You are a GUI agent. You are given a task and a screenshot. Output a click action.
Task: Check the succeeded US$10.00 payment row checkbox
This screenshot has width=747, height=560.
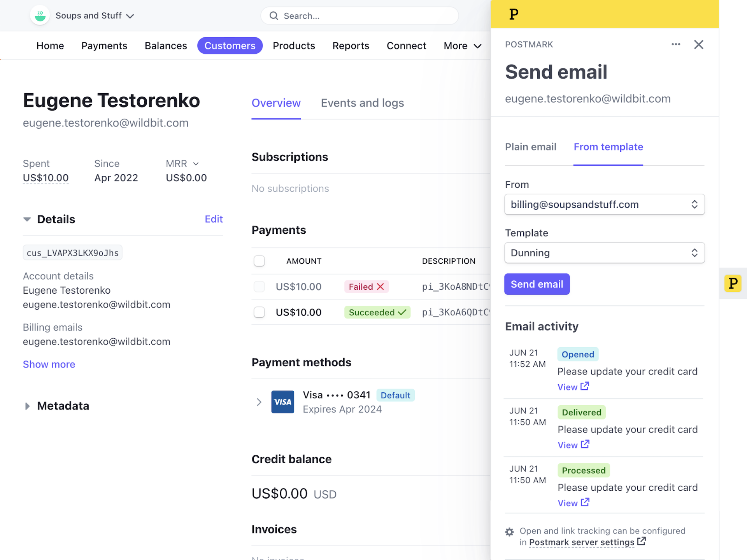pyautogui.click(x=259, y=312)
